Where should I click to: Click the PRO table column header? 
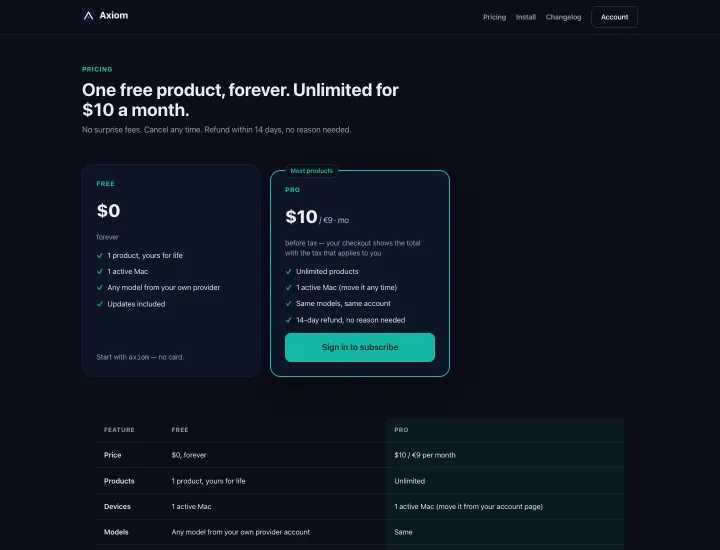click(401, 430)
